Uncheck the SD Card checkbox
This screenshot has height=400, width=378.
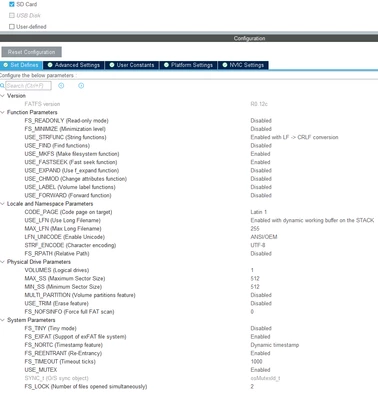pos(12,4)
